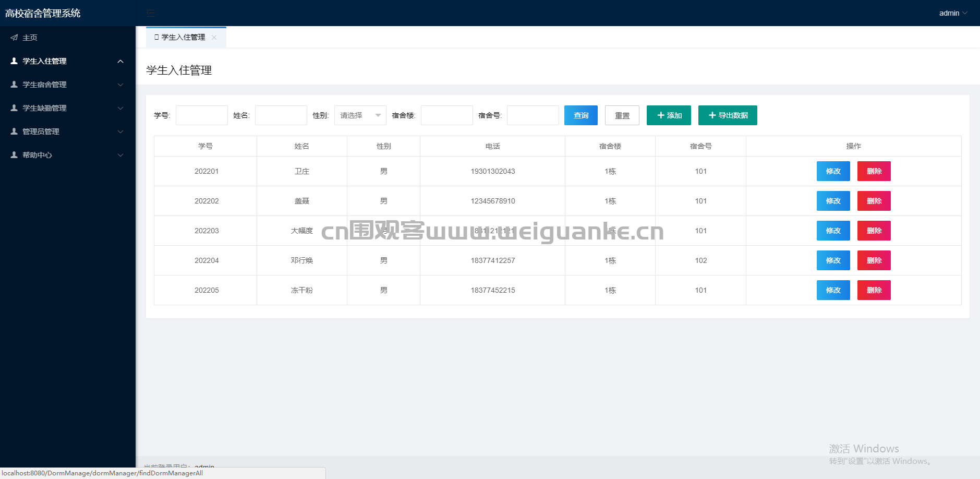The image size is (980, 479).
Task: Expand the 学生宿舍管理 chevron
Action: click(x=120, y=85)
